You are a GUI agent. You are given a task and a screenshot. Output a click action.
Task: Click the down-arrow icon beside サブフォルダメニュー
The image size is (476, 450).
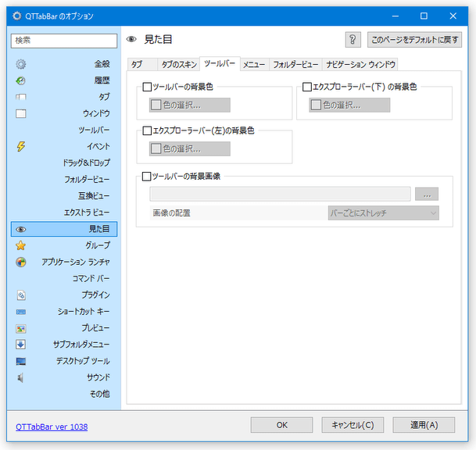coord(20,345)
